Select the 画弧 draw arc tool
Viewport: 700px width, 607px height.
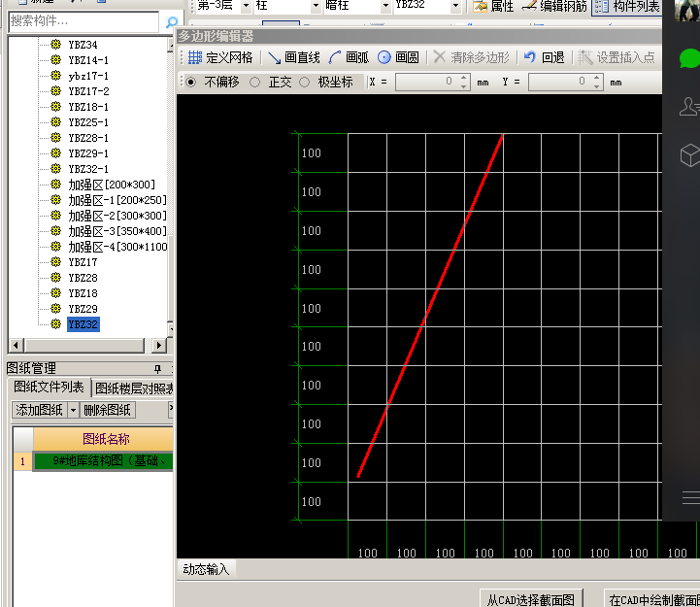pos(349,57)
